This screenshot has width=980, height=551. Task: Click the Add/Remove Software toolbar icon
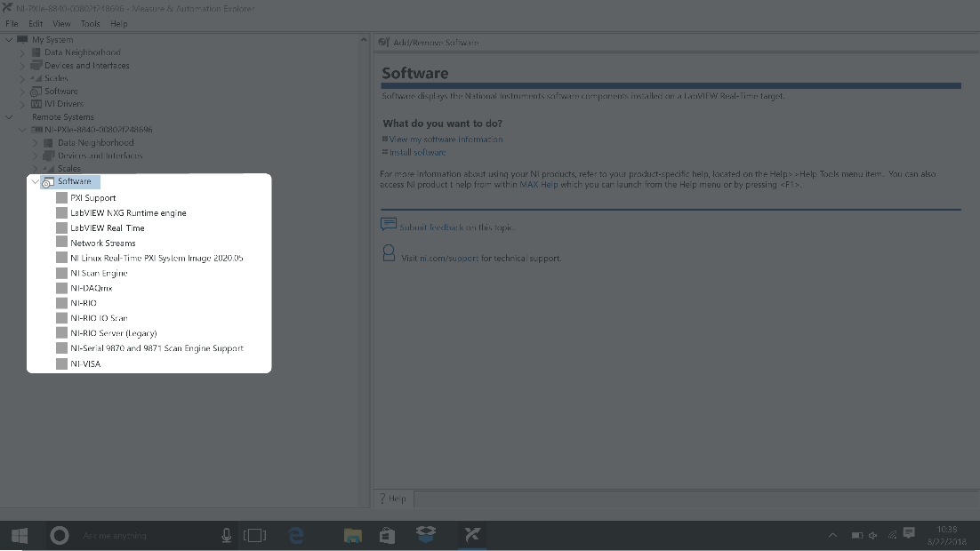pos(383,43)
